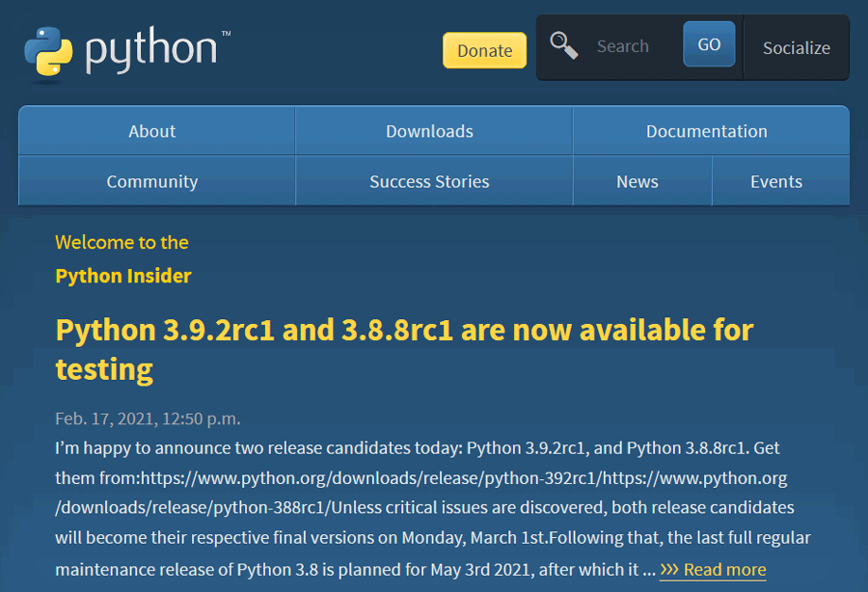Viewport: 868px width, 592px height.
Task: Click the Welcome to the text
Action: [122, 242]
